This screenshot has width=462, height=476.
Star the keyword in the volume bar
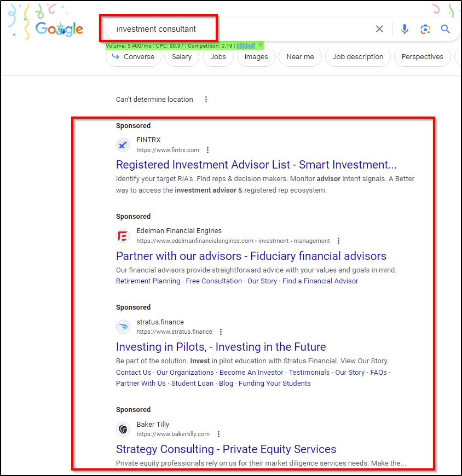pyautogui.click(x=261, y=45)
